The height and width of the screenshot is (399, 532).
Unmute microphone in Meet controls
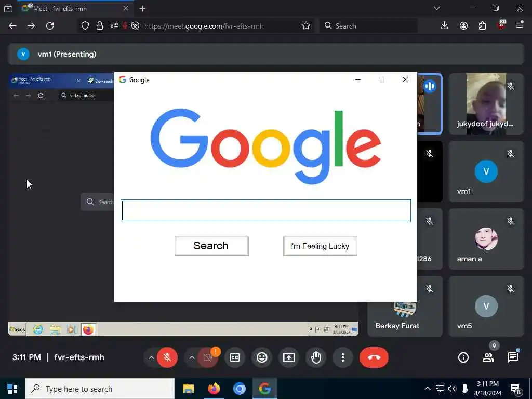pyautogui.click(x=167, y=357)
